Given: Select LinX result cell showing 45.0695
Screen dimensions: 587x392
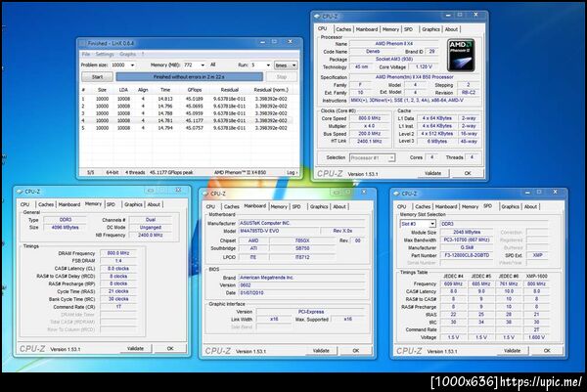Looking at the screenshot, I should [x=195, y=107].
